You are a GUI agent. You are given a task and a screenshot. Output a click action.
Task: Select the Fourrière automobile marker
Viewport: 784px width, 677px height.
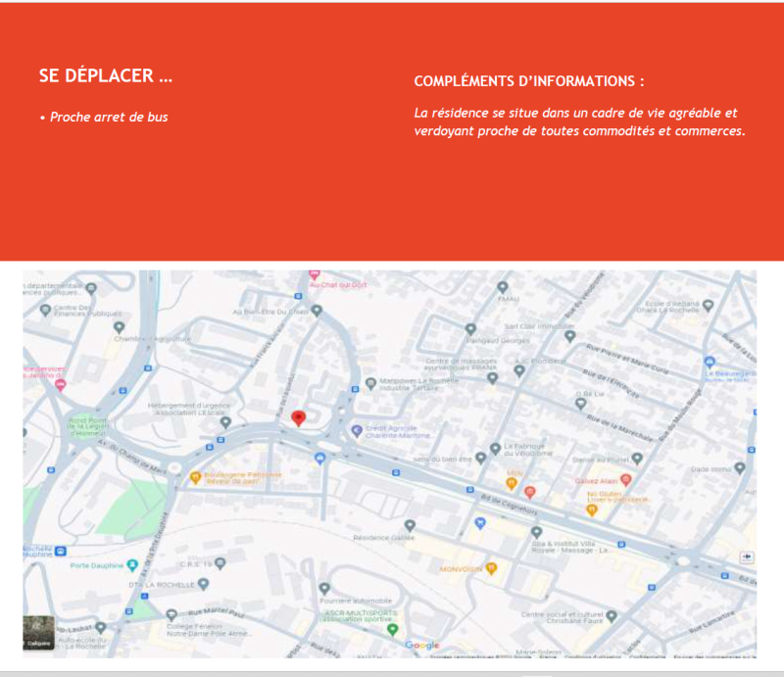(x=324, y=588)
